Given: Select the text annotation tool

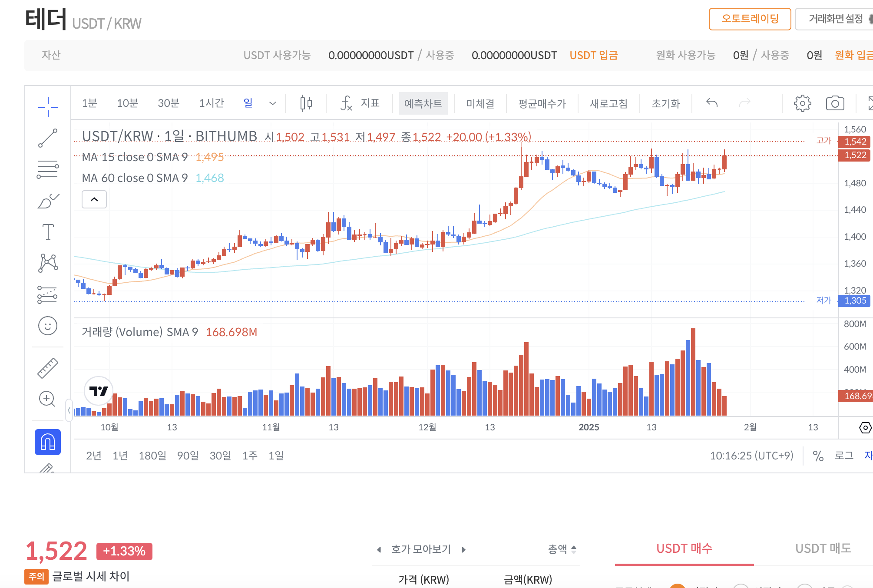Looking at the screenshot, I should [48, 232].
